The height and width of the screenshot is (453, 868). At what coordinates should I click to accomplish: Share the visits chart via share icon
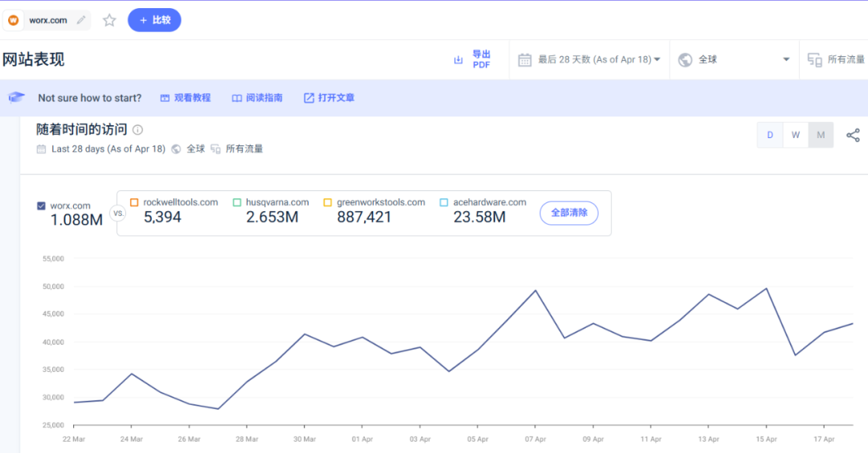point(853,135)
